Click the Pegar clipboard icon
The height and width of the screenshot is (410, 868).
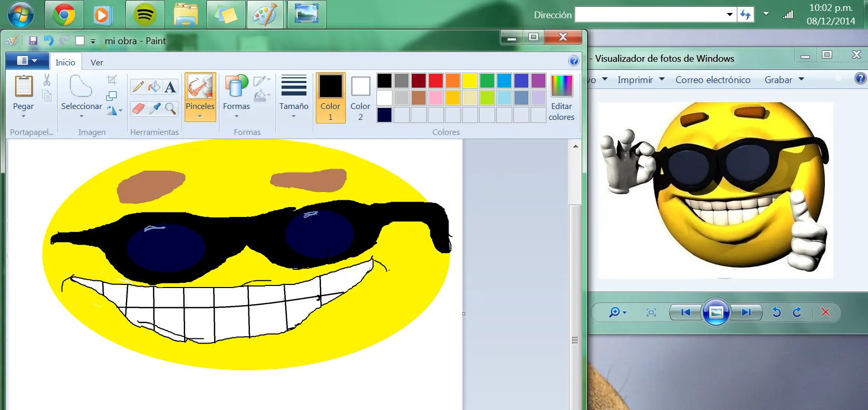(x=23, y=86)
